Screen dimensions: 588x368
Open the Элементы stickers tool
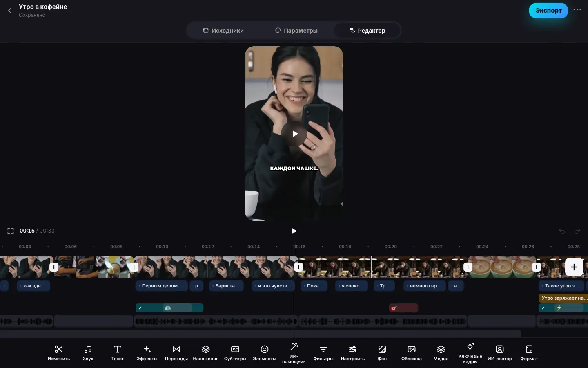(265, 353)
